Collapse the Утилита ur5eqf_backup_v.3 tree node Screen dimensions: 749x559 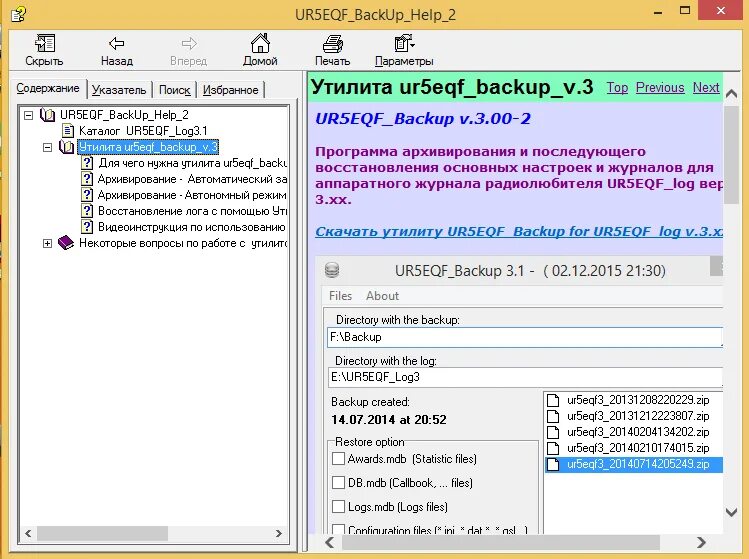pos(47,147)
